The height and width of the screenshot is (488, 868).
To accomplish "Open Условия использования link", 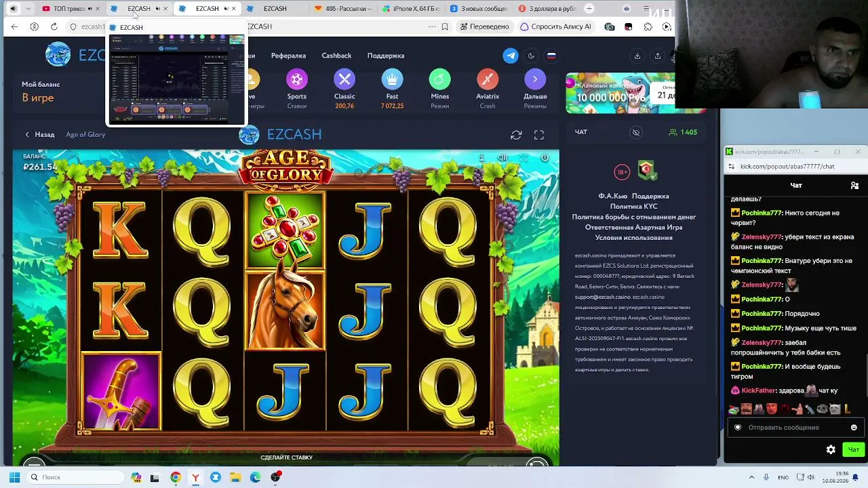I will [633, 238].
